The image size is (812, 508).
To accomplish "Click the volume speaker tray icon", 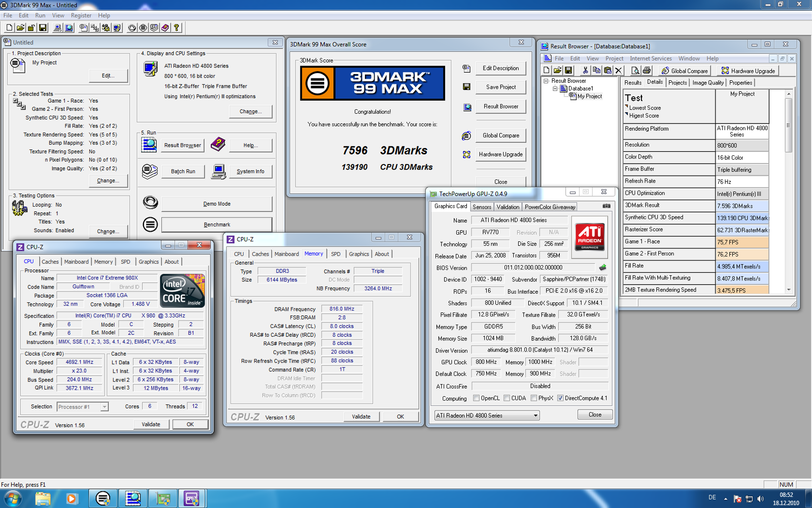I will click(x=760, y=499).
